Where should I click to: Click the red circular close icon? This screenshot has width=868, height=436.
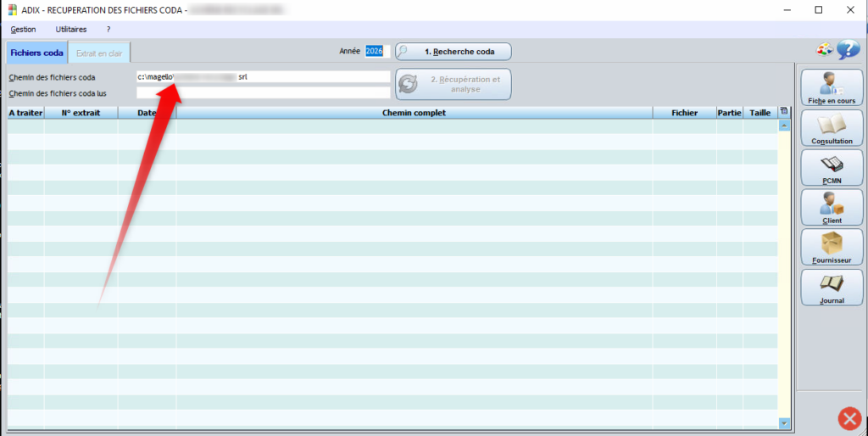849,418
